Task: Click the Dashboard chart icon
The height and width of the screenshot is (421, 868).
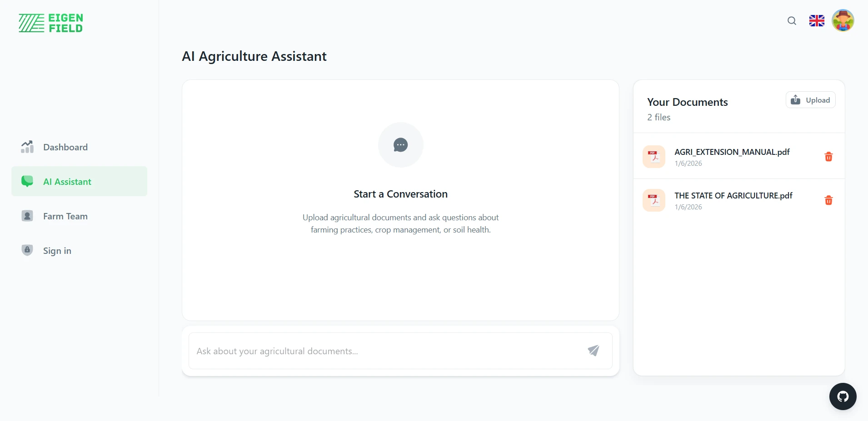Action: tap(27, 147)
